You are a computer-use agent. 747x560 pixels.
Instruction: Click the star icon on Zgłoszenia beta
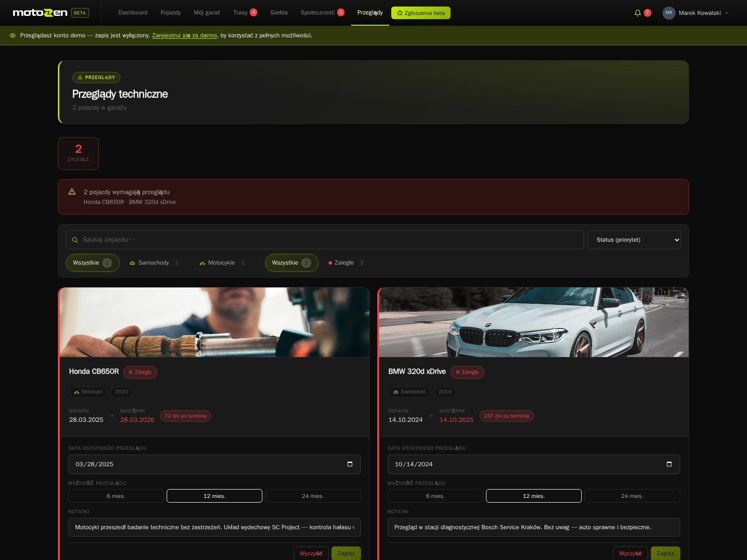point(400,13)
